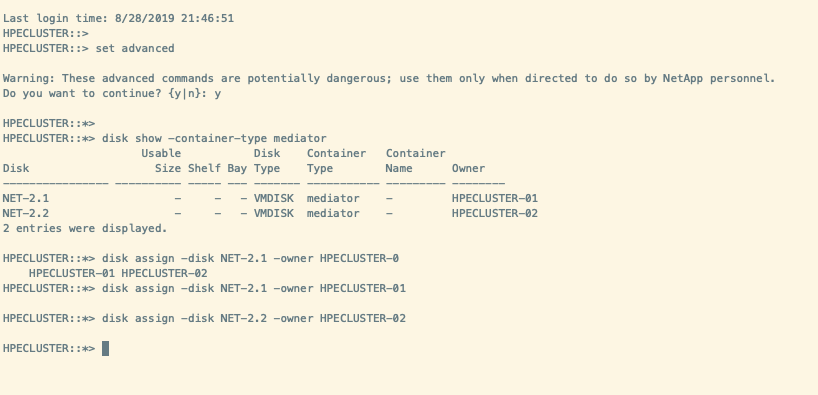Click the 'disk show -container-type mediator' command
This screenshot has width=818, height=395.
pos(214,138)
